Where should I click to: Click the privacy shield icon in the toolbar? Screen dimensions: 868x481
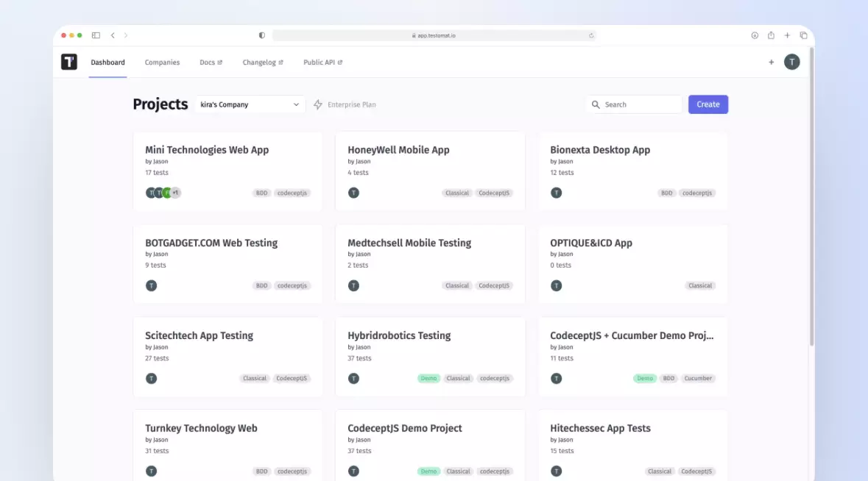tap(261, 35)
